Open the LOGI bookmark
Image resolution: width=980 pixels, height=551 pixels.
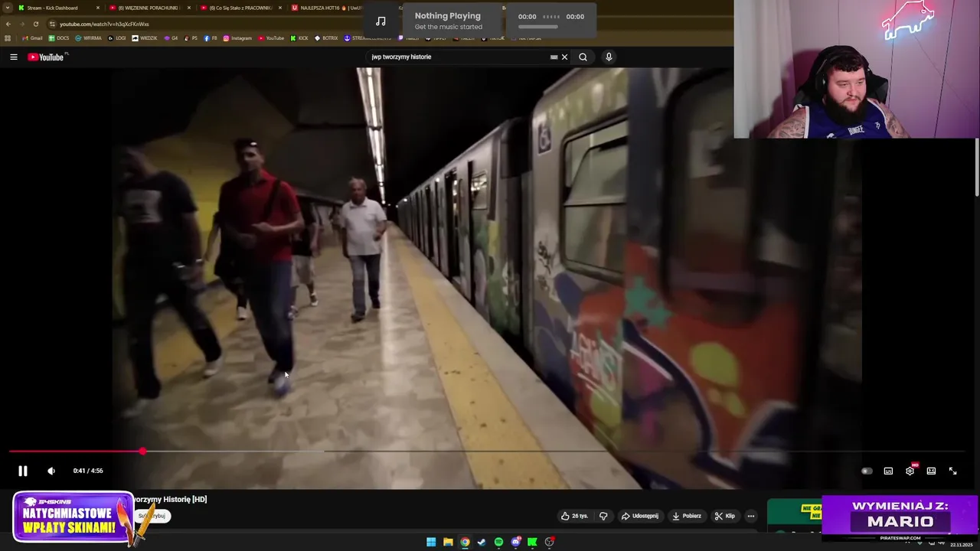click(116, 37)
